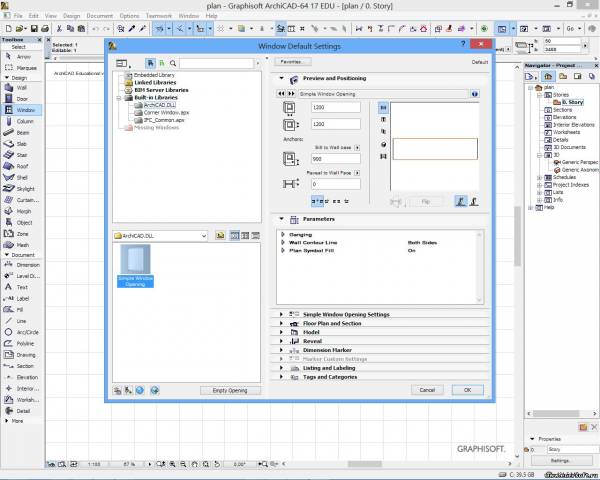Select the Roof tool
Screen dimensions: 600x480
click(21, 166)
